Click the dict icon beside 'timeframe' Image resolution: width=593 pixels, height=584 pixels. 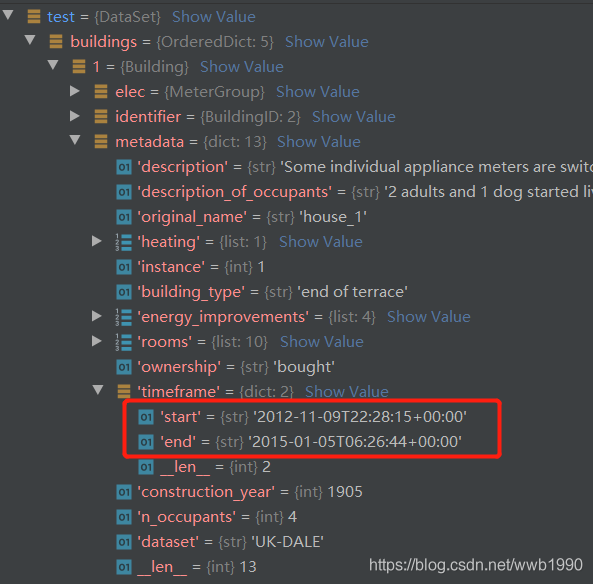pyautogui.click(x=124, y=391)
